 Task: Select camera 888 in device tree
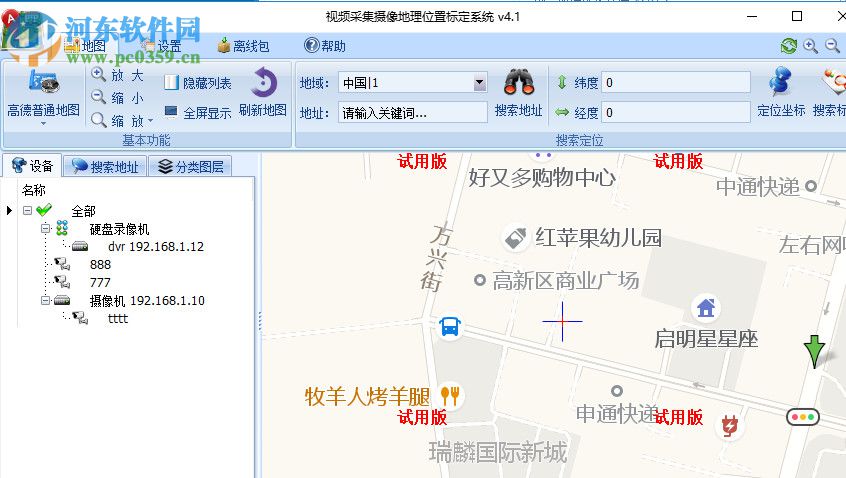pyautogui.click(x=100, y=265)
